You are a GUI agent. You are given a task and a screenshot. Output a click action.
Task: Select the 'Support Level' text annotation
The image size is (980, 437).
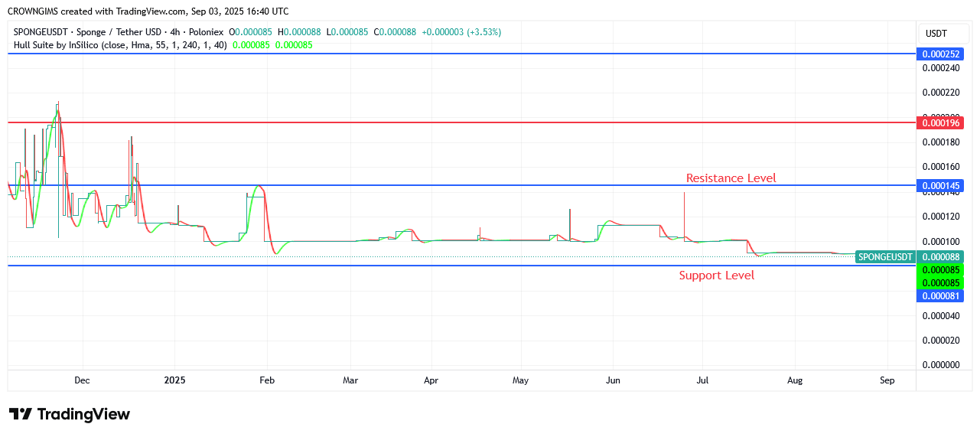(716, 276)
